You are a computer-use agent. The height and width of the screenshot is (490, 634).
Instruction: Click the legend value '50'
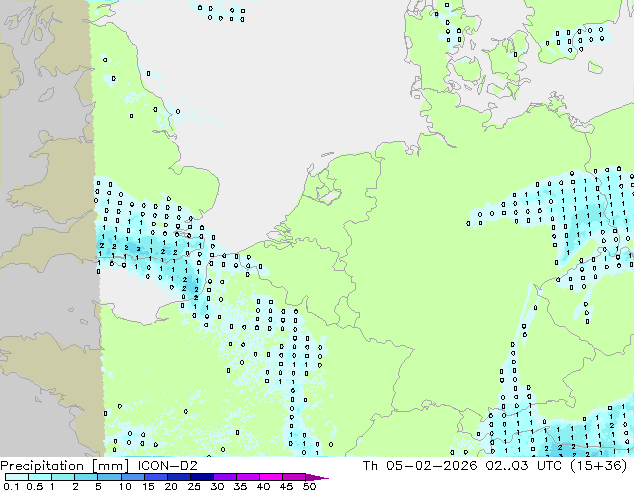click(x=310, y=486)
